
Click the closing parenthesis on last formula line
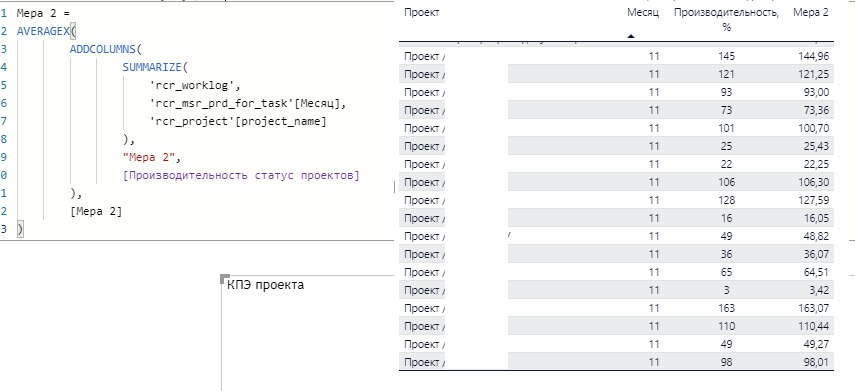point(20,230)
